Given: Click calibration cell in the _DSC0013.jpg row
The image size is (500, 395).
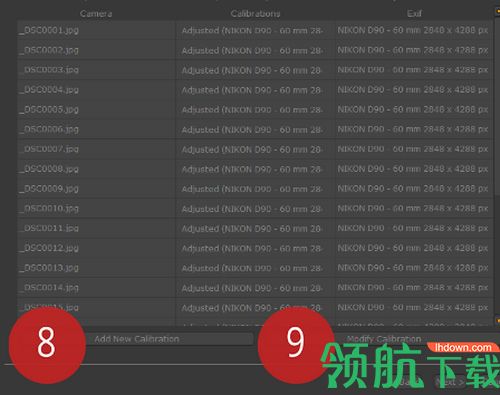Looking at the screenshot, I should point(255,268).
